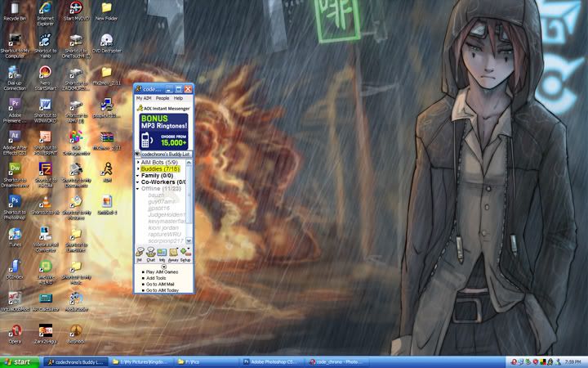Open Shortcut to OneTouch4 drive

[x=76, y=46]
